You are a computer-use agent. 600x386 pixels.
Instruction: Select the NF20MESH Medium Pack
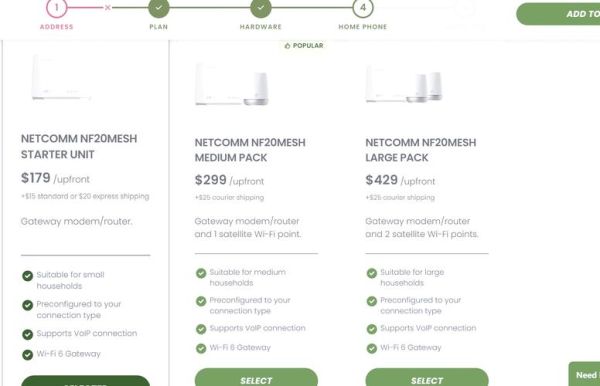(256, 378)
